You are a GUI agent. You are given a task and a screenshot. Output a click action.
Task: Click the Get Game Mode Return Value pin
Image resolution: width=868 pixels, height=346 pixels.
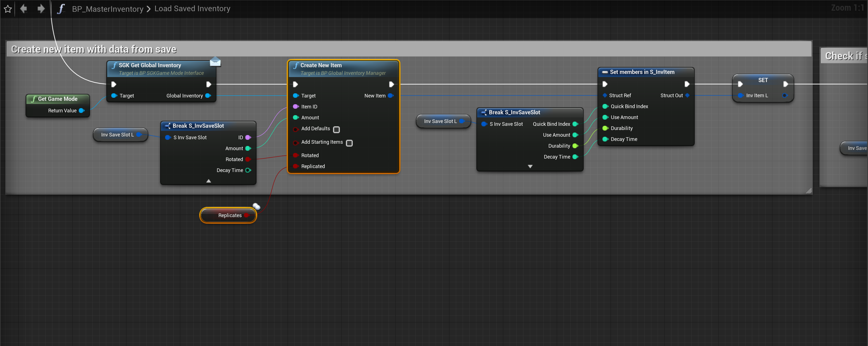[x=81, y=111]
